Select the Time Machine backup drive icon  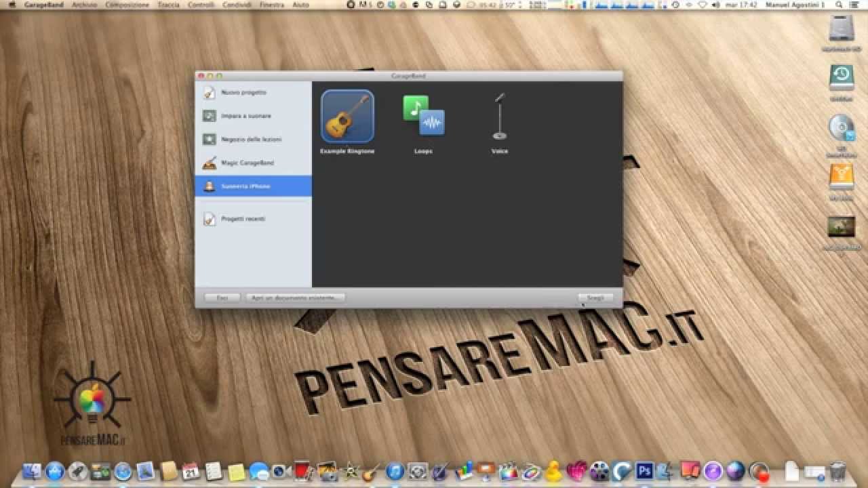click(x=842, y=78)
